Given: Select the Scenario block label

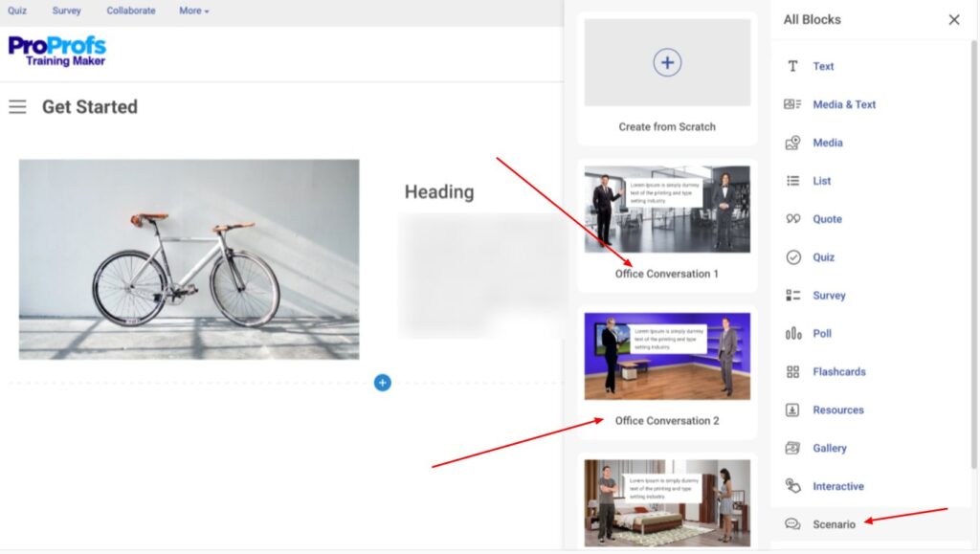Looking at the screenshot, I should pos(834,524).
